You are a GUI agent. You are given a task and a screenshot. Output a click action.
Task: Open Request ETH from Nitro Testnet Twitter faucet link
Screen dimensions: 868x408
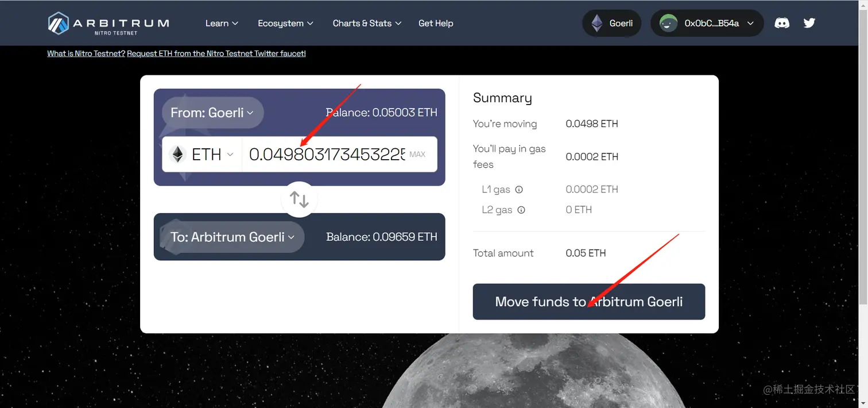pyautogui.click(x=216, y=53)
